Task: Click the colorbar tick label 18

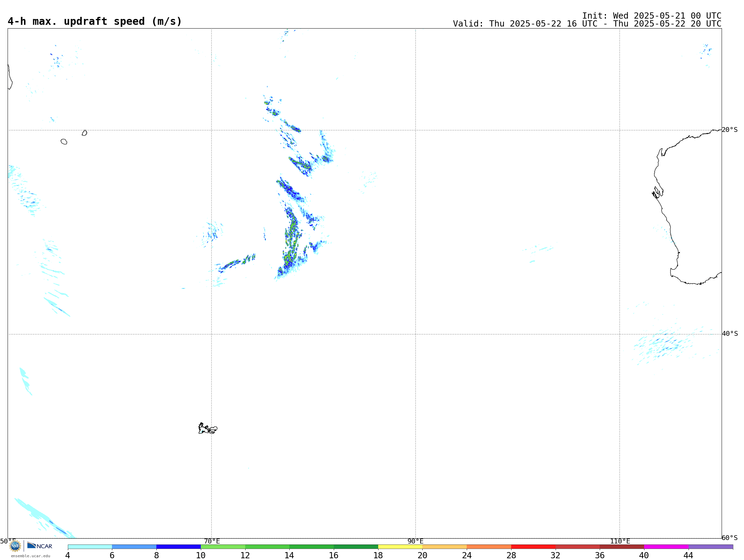Action: click(x=378, y=555)
